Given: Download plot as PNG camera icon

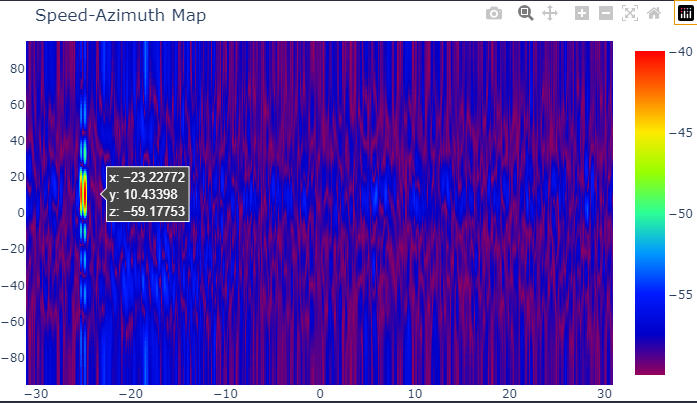Looking at the screenshot, I should click(x=494, y=14).
